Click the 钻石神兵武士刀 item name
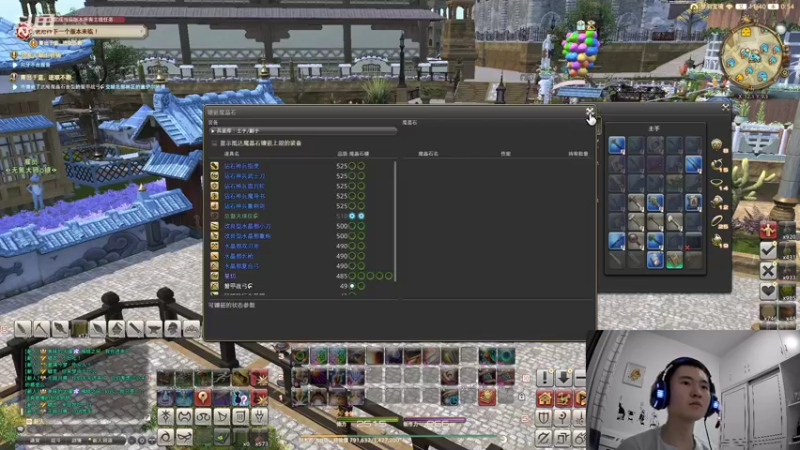This screenshot has height=450, width=800. [244, 176]
